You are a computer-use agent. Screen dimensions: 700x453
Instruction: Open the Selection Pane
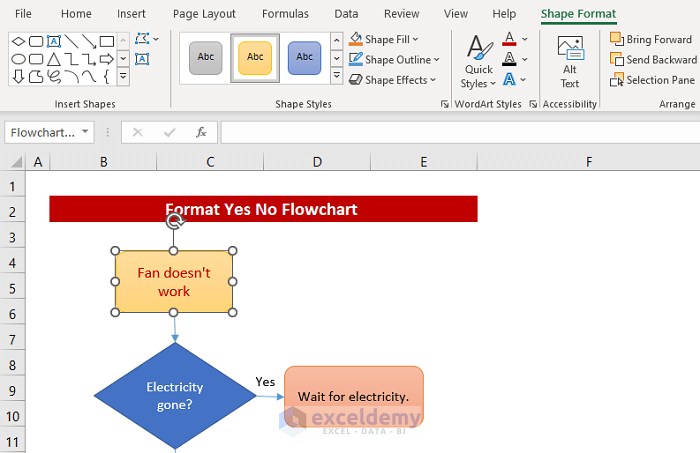tap(652, 80)
